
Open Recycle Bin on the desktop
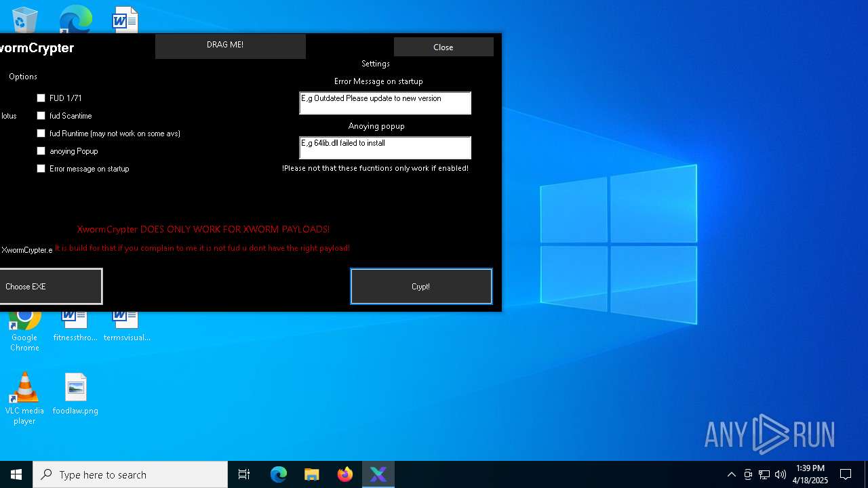click(25, 19)
